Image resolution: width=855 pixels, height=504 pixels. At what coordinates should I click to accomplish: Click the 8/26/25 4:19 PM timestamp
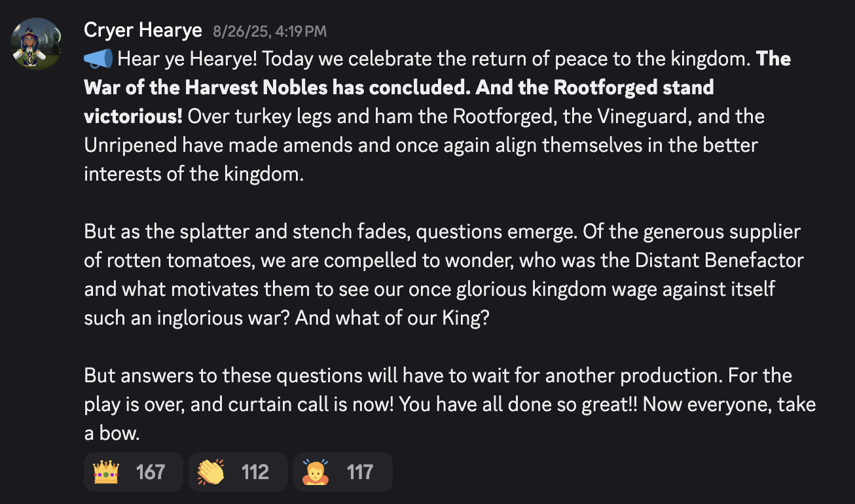click(x=269, y=31)
